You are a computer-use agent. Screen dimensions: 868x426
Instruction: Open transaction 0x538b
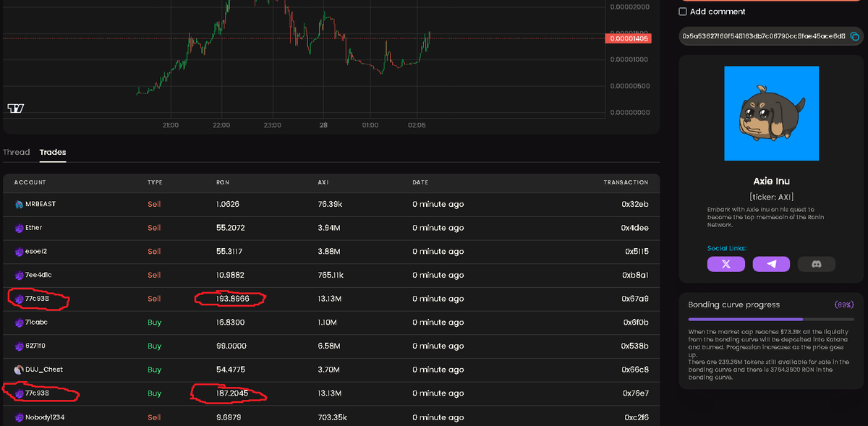tap(635, 346)
